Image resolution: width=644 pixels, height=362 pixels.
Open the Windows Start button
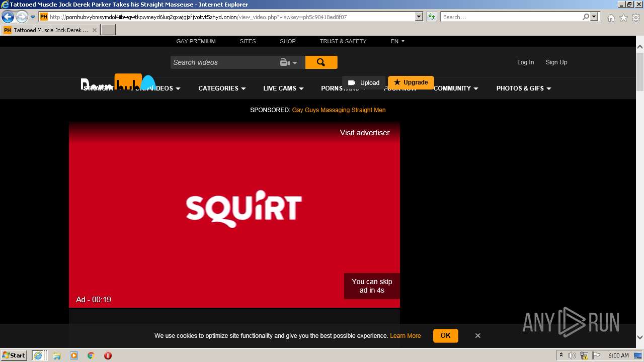click(14, 355)
